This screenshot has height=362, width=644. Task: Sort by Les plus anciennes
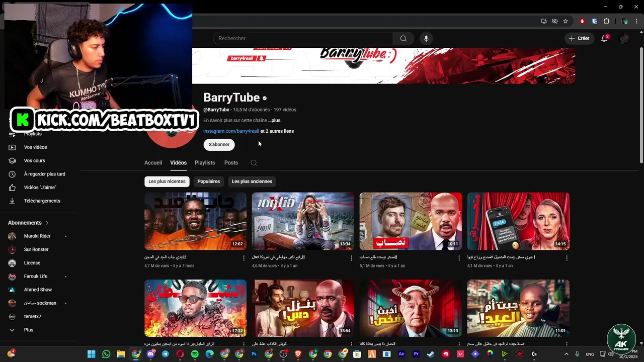click(x=252, y=182)
